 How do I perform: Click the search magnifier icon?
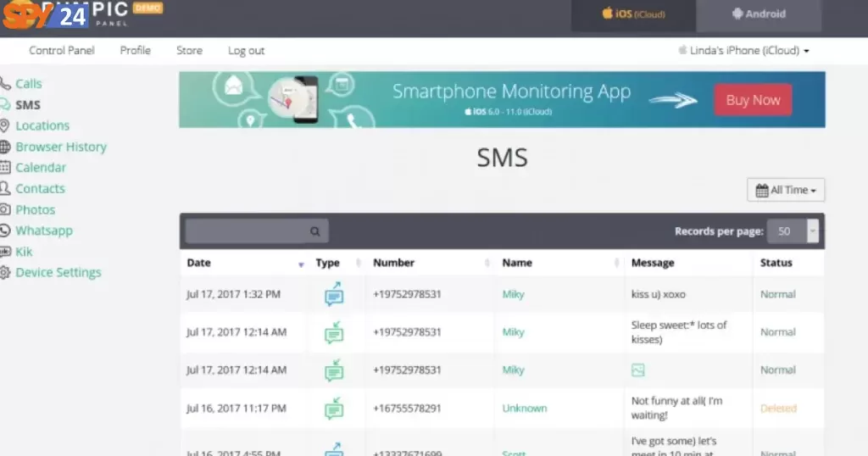point(315,231)
